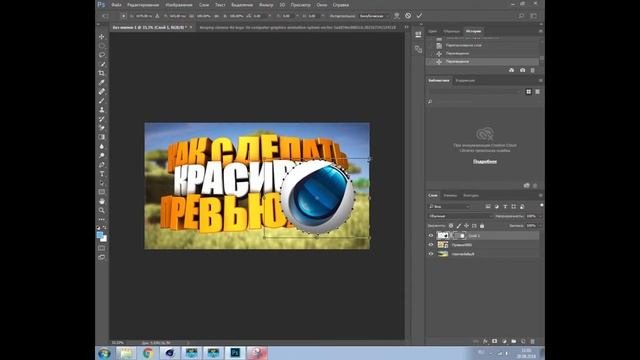This screenshot has width=640, height=360.
Task: Select the Brush tool
Action: coord(102,101)
